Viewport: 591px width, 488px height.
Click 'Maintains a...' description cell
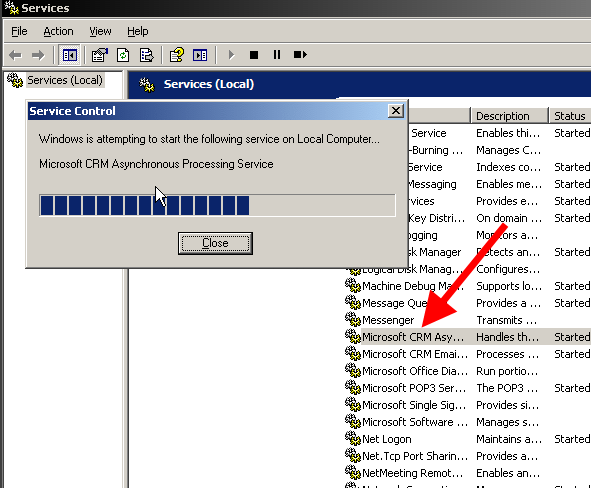click(x=509, y=439)
